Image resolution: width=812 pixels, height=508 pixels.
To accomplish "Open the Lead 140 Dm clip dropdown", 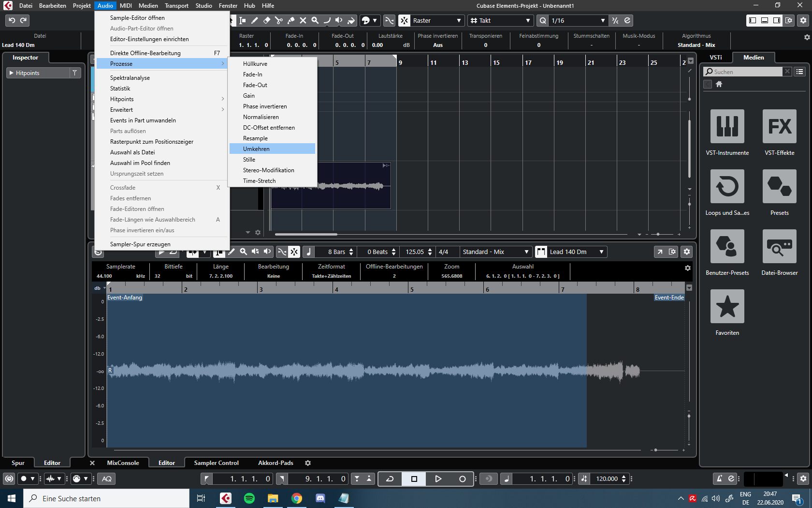I will 577,252.
